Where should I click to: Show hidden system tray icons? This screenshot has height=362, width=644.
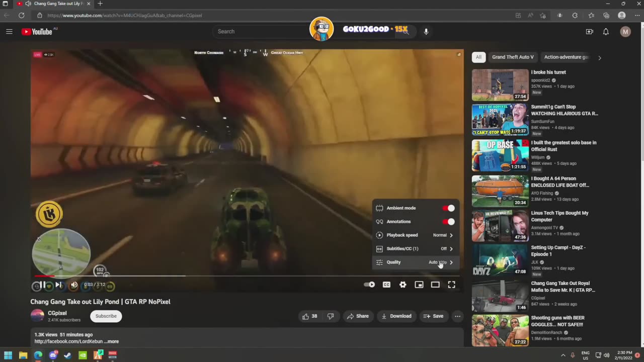point(563,355)
